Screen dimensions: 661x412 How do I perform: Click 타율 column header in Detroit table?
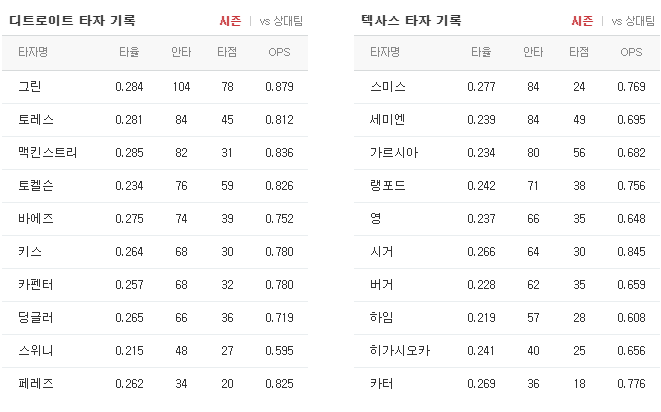[129, 52]
